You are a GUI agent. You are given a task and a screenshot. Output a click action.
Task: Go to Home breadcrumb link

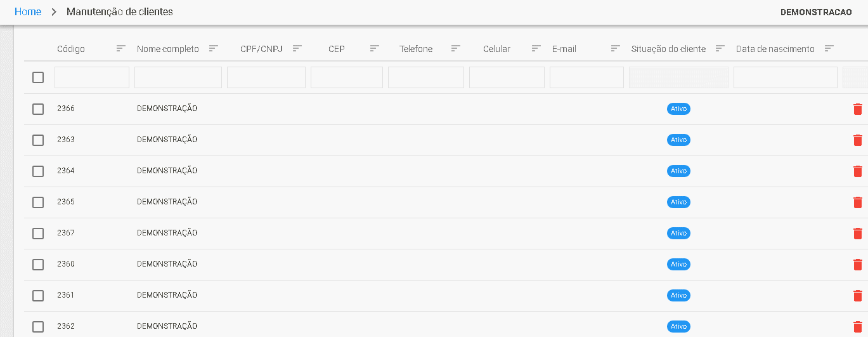tap(28, 12)
